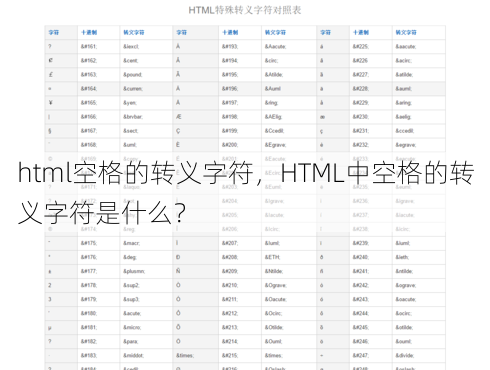Image resolution: width=490 pixels, height=370 pixels.
Task: Click the "&Ntilde;" cell
Action: coord(289,271)
